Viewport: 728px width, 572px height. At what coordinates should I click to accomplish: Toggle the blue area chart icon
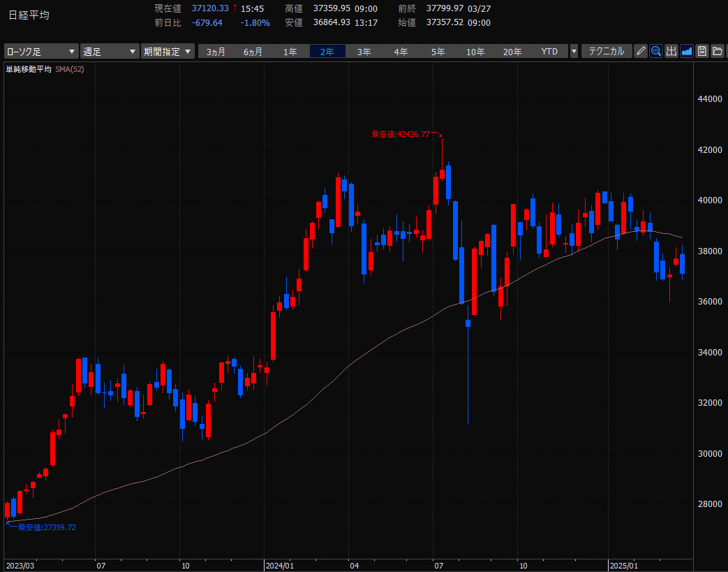(686, 51)
